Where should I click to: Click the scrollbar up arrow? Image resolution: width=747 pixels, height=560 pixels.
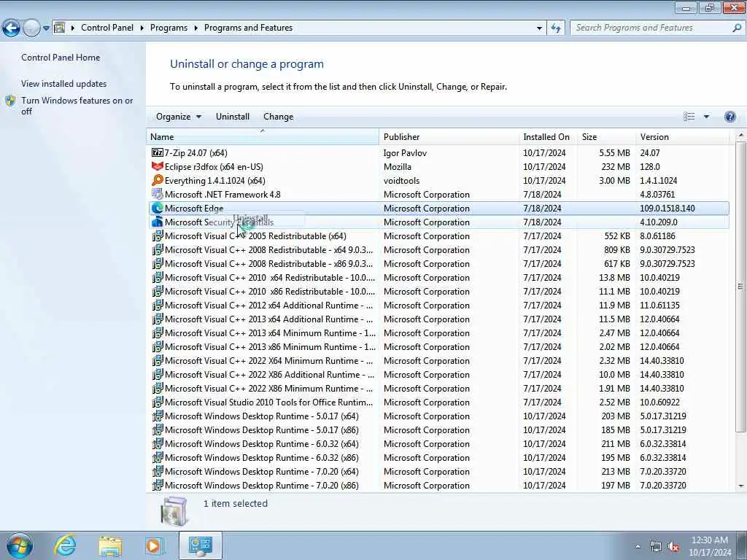pyautogui.click(x=740, y=136)
